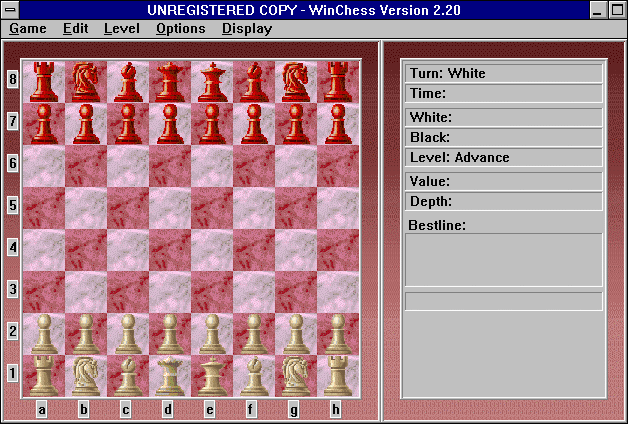Click the empty f3 square
Screen dimensions: 628x424
[x=254, y=292]
